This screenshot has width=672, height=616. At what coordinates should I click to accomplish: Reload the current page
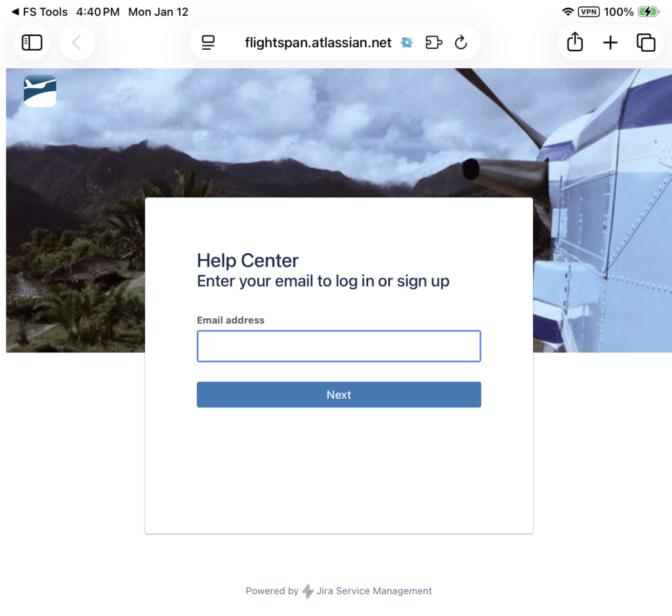point(461,43)
